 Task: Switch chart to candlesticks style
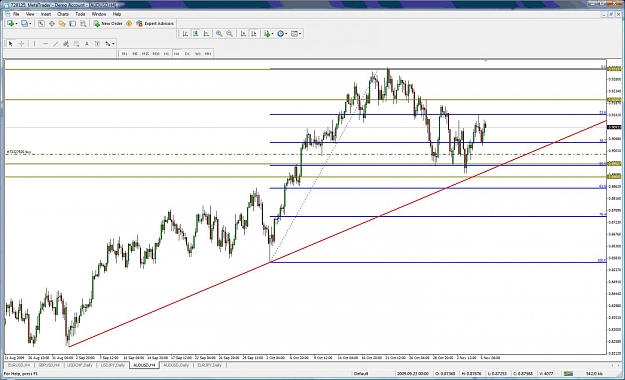tap(196, 34)
